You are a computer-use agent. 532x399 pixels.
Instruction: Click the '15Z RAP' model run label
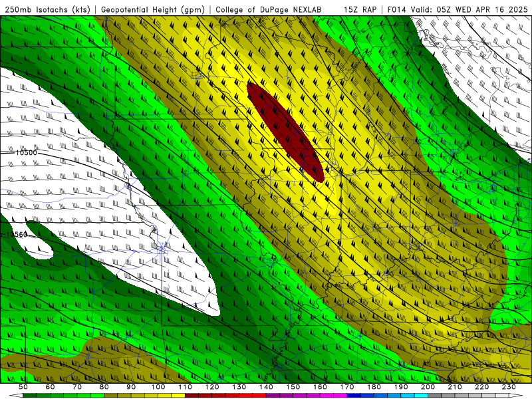tap(360, 10)
